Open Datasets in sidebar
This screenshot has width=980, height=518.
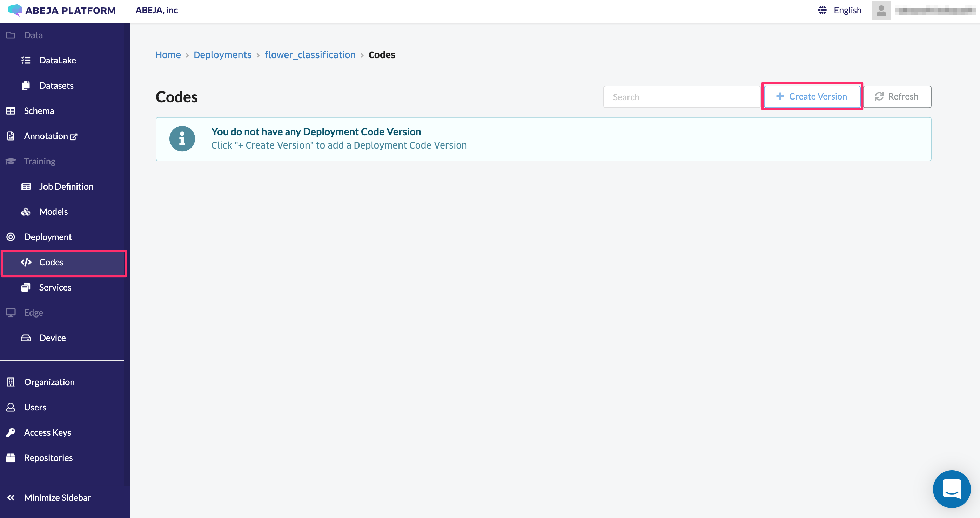click(x=56, y=86)
